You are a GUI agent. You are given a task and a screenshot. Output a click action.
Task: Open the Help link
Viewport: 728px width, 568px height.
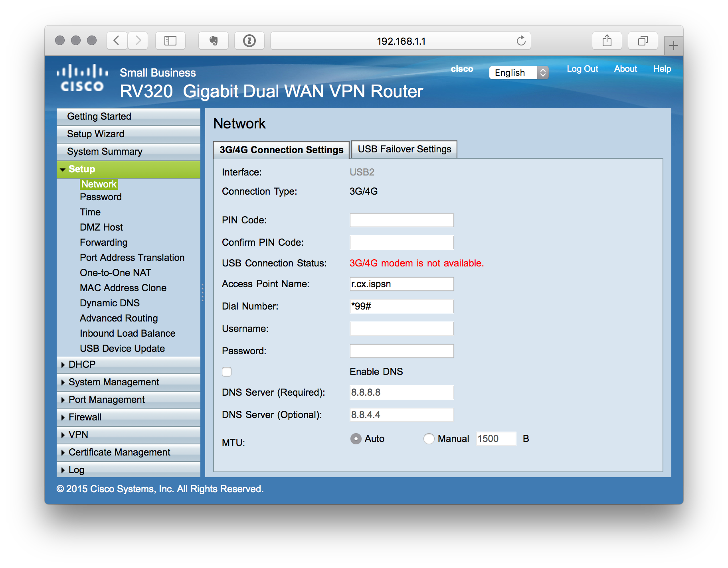click(662, 69)
